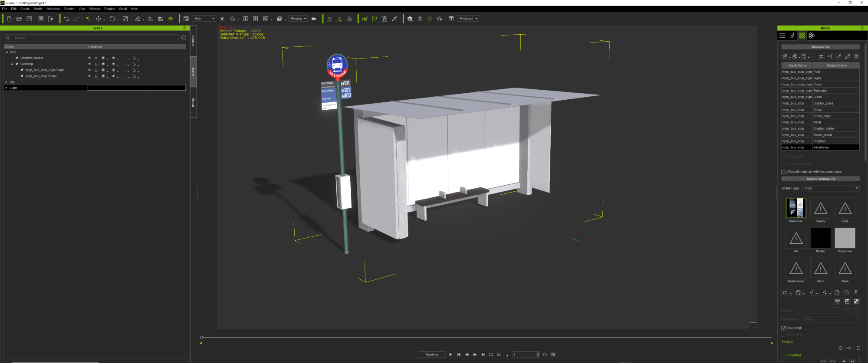This screenshot has height=363, width=868.
Task: Toggle visibility eye of Bushokje
Action: 90,64
